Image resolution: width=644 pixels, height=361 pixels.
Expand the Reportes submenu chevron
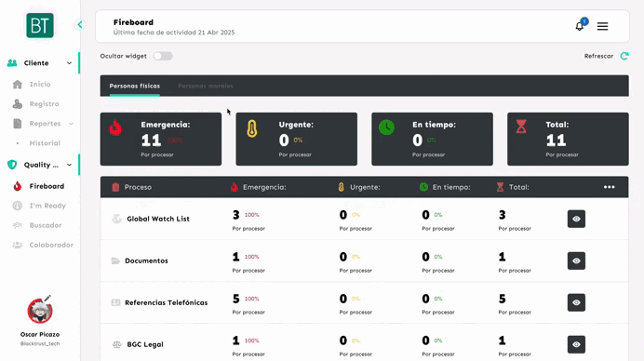pyautogui.click(x=71, y=124)
